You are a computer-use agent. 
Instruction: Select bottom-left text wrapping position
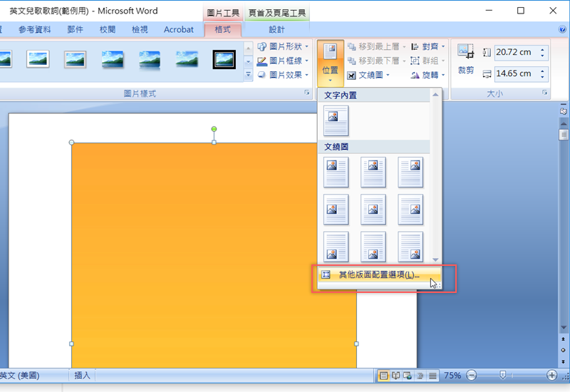pos(336,247)
